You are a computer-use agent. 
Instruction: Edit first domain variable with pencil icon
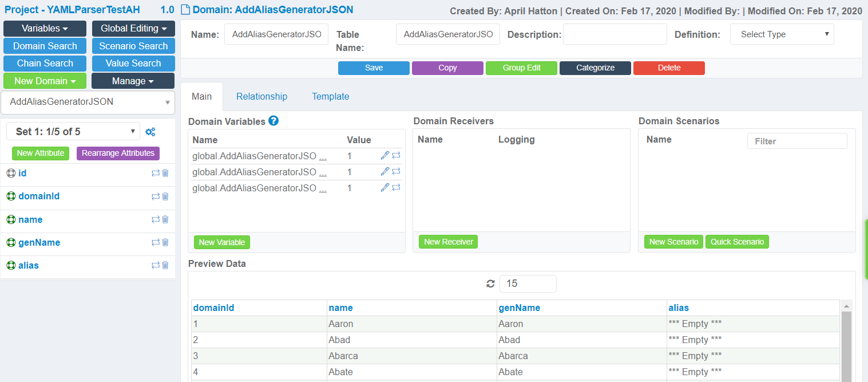385,155
